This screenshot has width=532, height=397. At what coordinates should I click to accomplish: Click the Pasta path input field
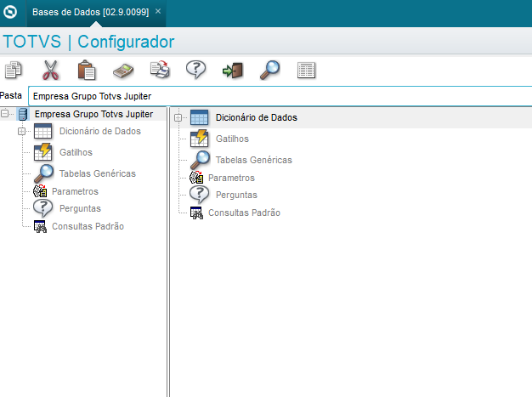click(x=280, y=96)
